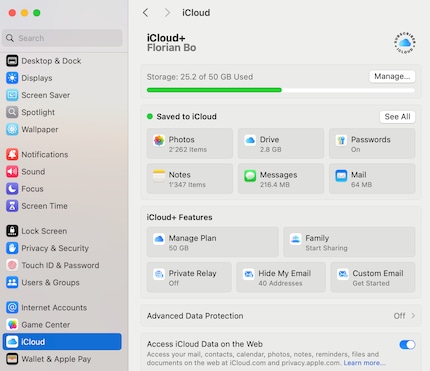
Task: Open Internet Accounts @ icon
Action: pyautogui.click(x=12, y=307)
